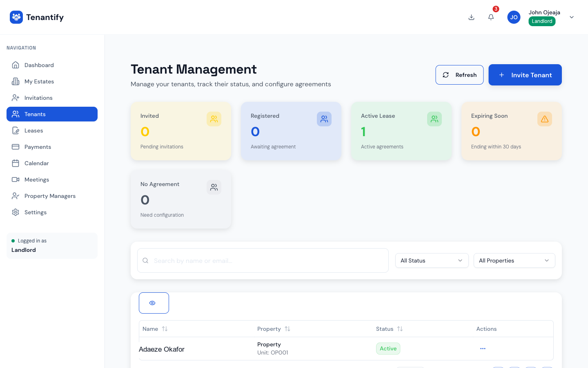Click the Tenantify logo icon
The image size is (588, 368).
(16, 17)
